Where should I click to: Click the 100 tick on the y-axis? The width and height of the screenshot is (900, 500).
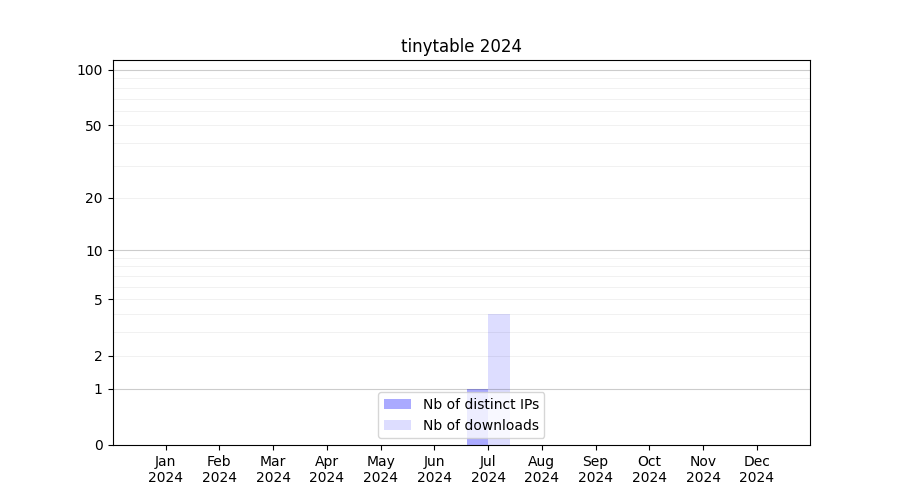pos(90,70)
